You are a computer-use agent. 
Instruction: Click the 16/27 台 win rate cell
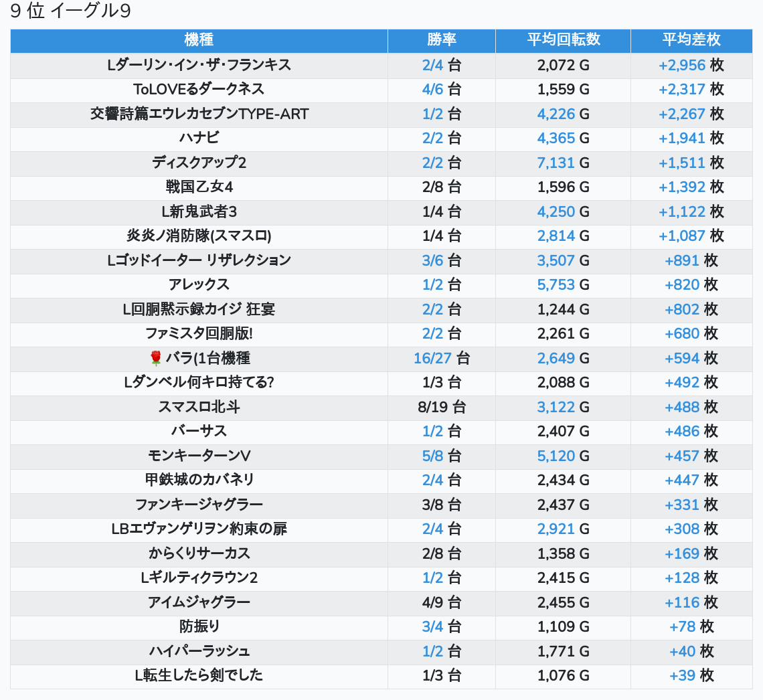(441, 359)
